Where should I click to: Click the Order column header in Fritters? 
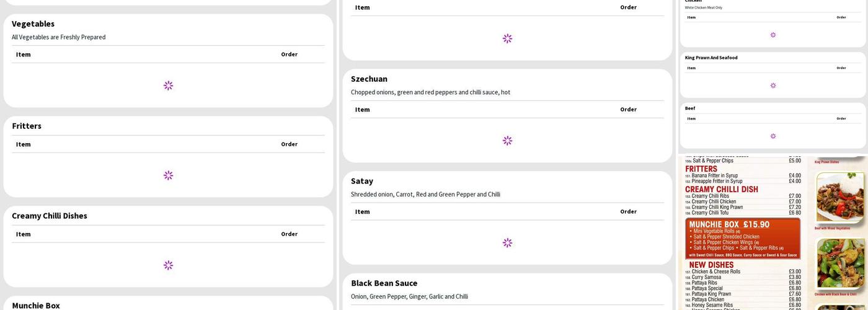pyautogui.click(x=289, y=144)
